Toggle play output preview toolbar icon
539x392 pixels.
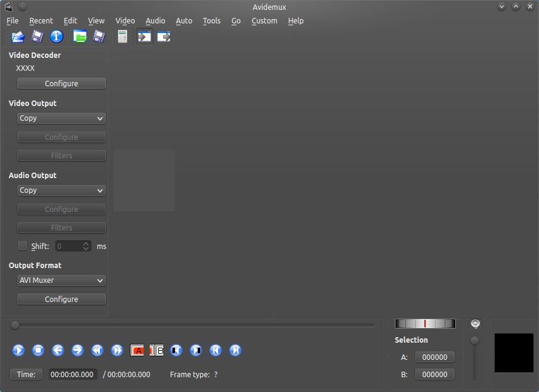coord(164,36)
